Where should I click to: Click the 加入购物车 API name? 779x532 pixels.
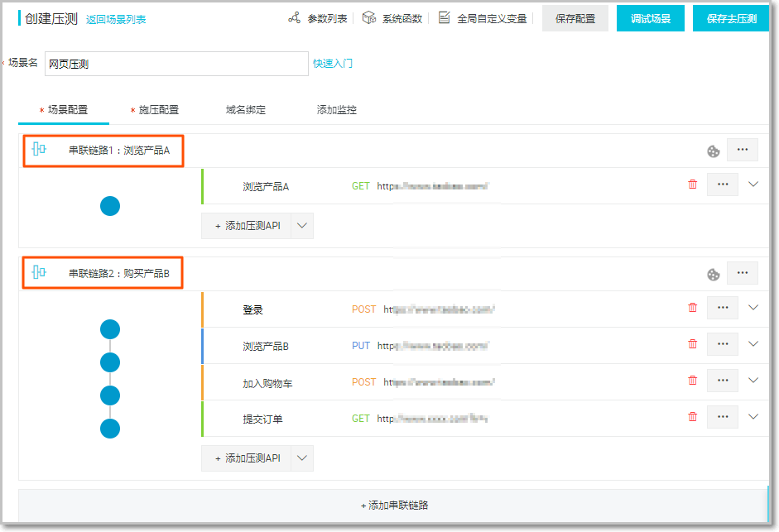click(267, 383)
